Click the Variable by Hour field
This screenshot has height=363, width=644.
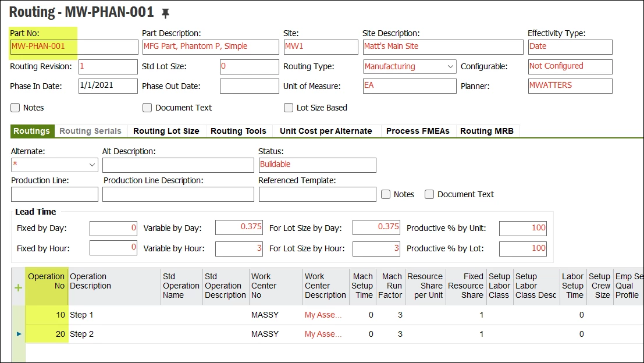tap(239, 249)
